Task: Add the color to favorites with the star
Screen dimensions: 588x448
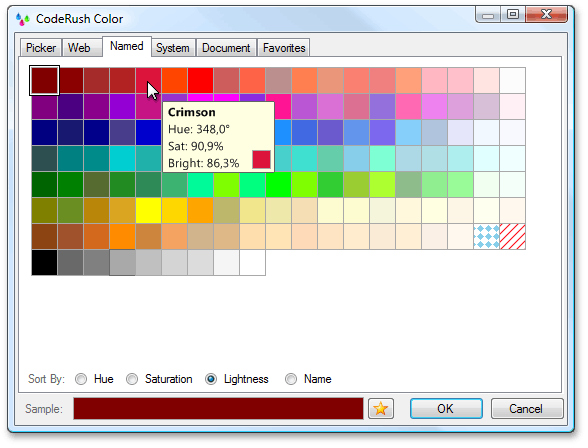Action: click(x=381, y=408)
